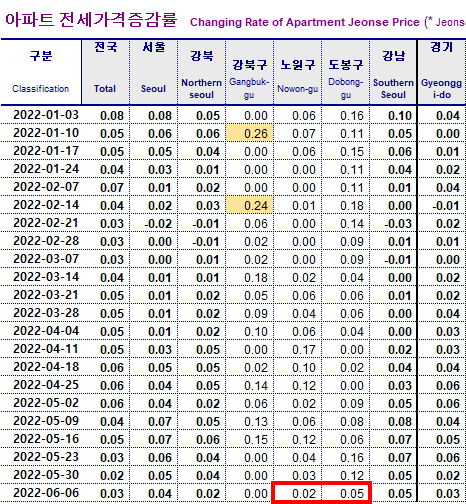Click Nowon-gu 0.02 cell for 2022-06-06
The image size is (466, 504).
pos(298,493)
